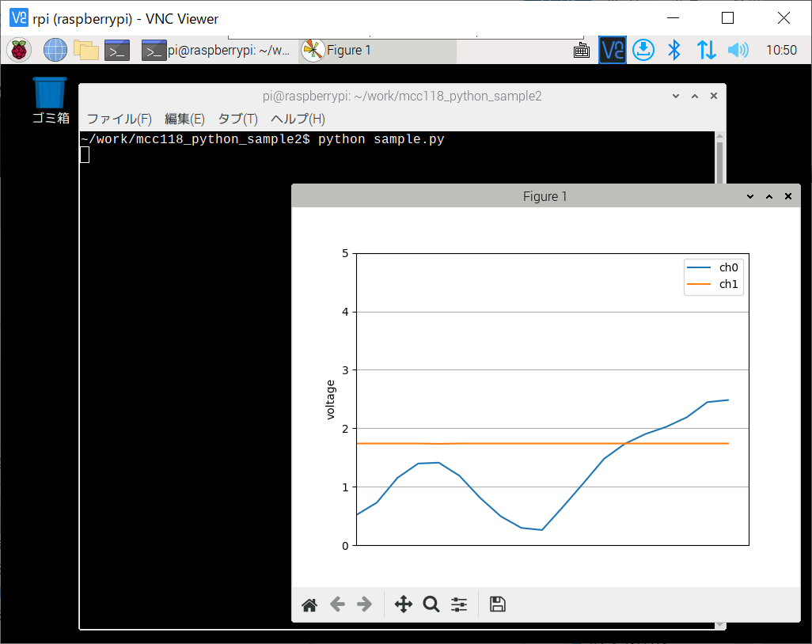
Task: Click the back arrow in plot toolbar
Action: pos(337,605)
